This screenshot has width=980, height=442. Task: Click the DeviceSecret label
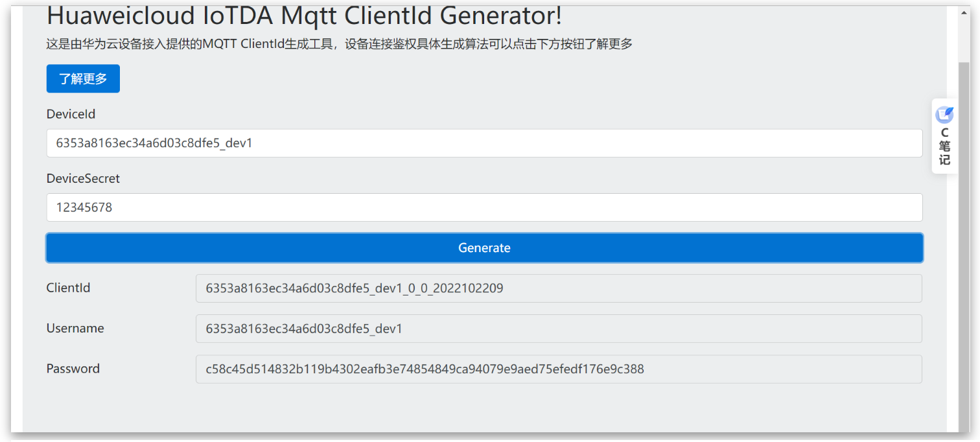pos(83,178)
